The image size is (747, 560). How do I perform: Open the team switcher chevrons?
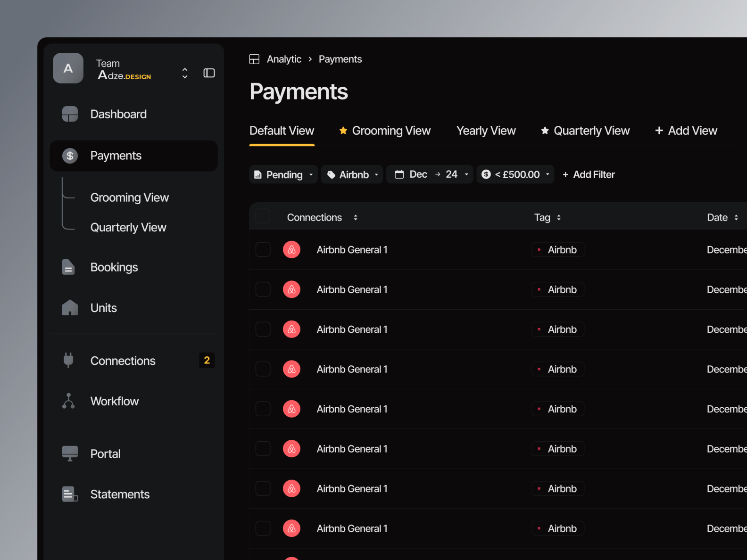coord(185,73)
